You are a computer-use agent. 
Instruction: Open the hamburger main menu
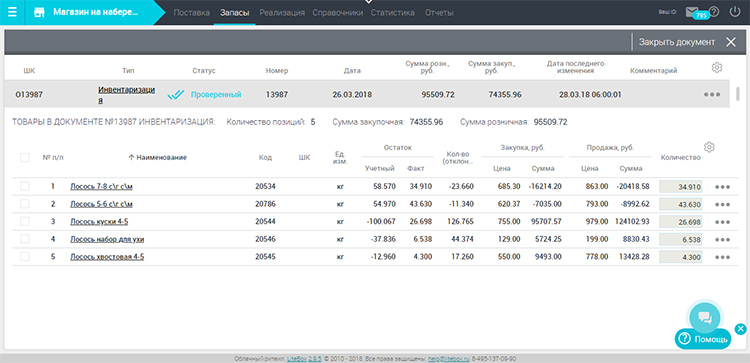tap(12, 12)
